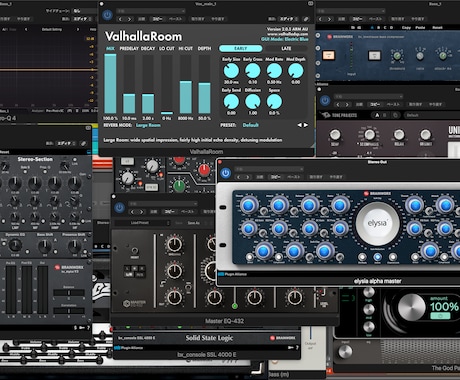Click attack knob on Brainworx buss compressor

443,56
